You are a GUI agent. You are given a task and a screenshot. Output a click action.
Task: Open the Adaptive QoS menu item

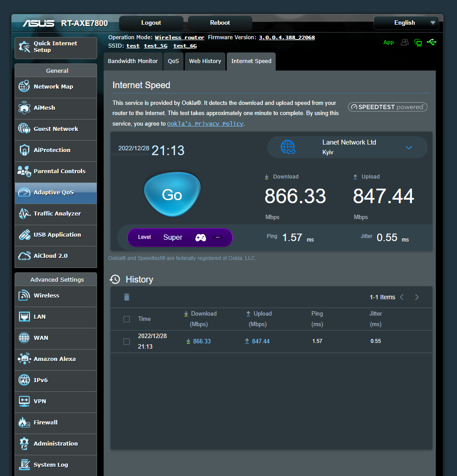tap(56, 193)
